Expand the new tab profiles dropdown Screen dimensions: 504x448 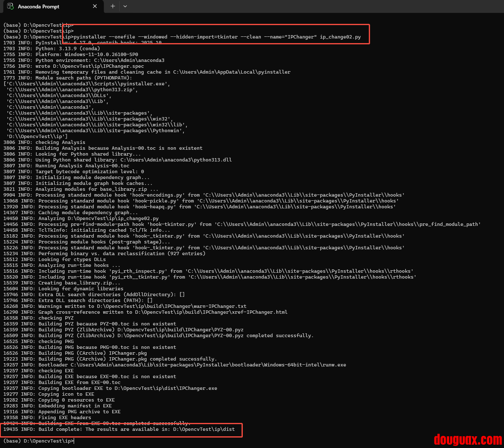coord(125,6)
